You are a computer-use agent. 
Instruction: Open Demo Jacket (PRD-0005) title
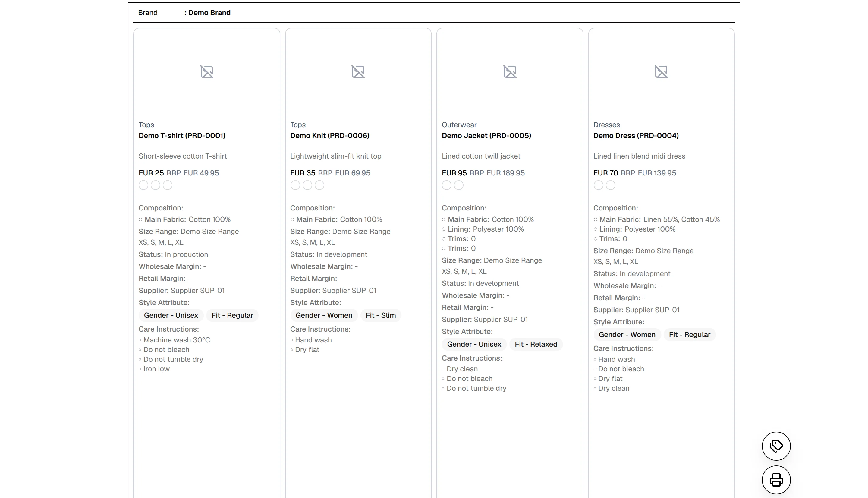[x=486, y=135]
